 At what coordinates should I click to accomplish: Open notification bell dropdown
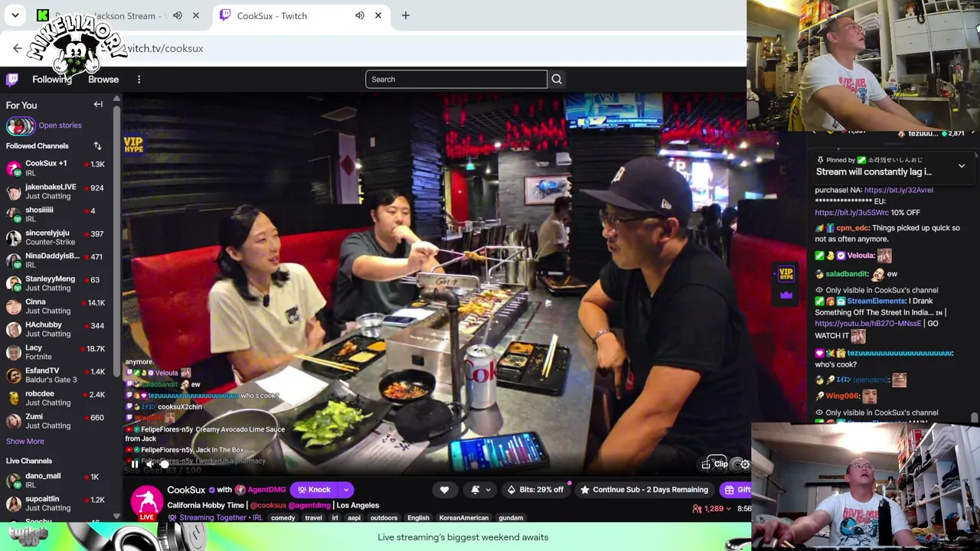[479, 490]
